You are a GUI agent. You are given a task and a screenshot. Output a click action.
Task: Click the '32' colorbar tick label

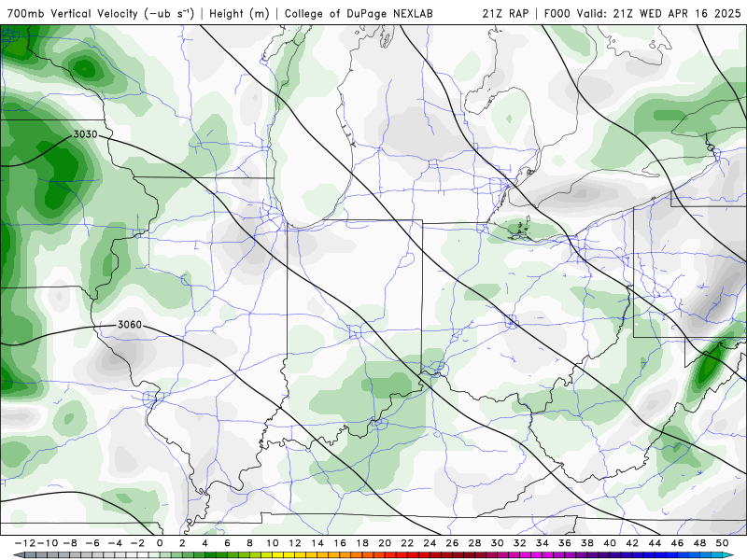(x=520, y=543)
